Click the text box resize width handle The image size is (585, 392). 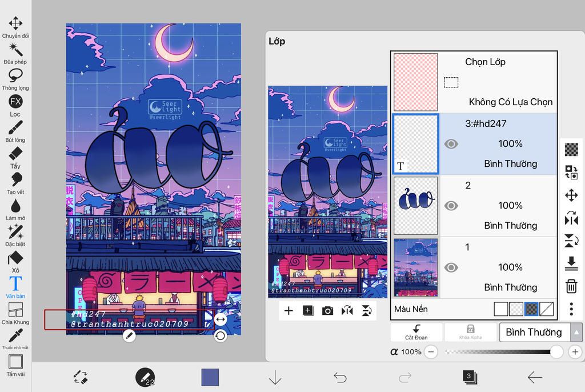[x=220, y=319]
